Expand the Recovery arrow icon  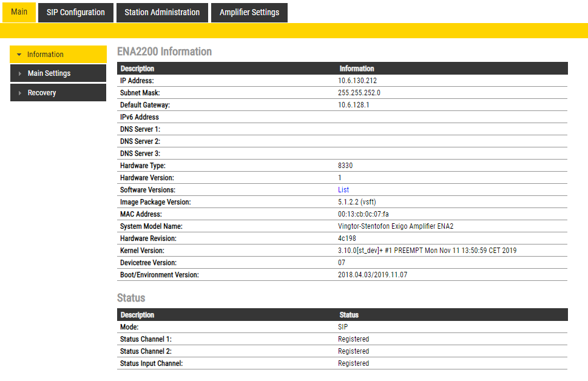[x=20, y=93]
